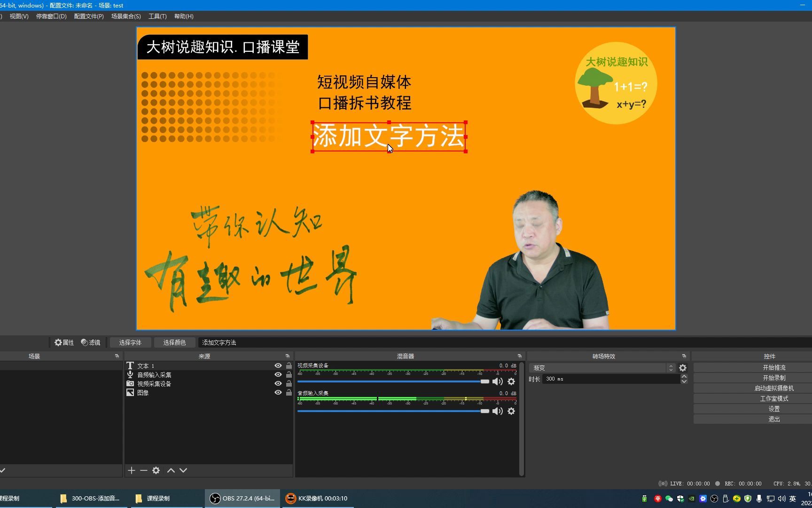The height and width of the screenshot is (508, 812).
Task: Click the 开始录制 button
Action: tap(773, 377)
